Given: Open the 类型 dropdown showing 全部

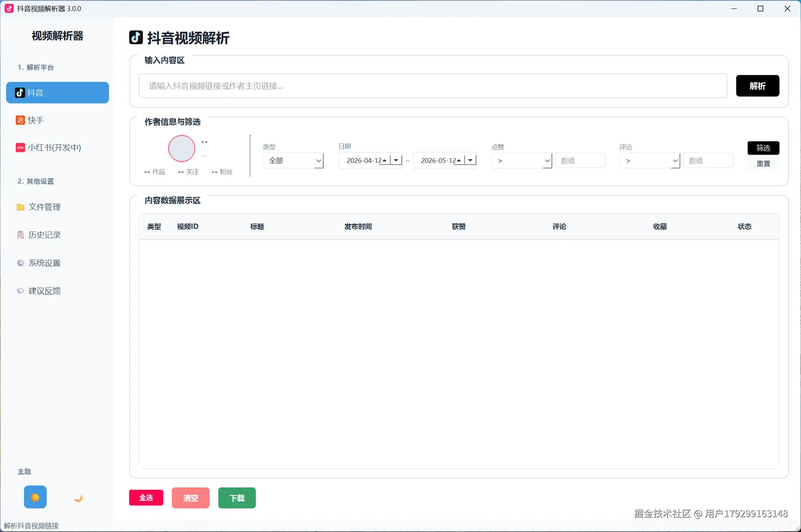Looking at the screenshot, I should [293, 160].
